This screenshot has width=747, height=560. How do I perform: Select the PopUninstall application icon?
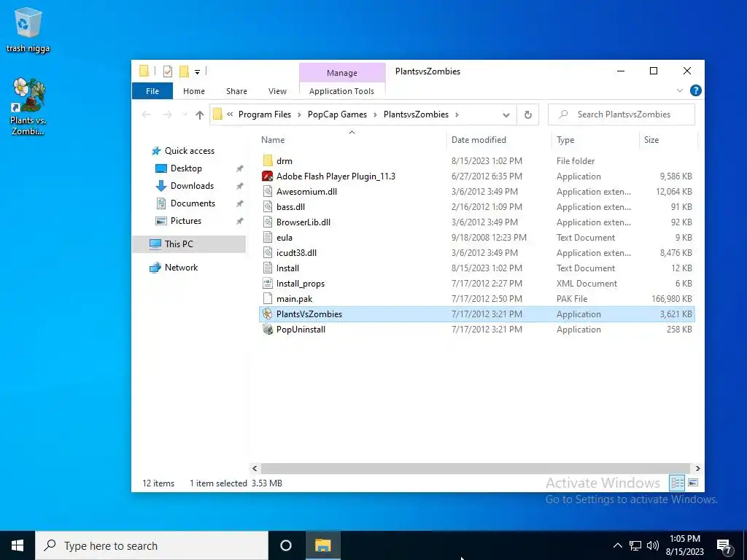click(268, 329)
